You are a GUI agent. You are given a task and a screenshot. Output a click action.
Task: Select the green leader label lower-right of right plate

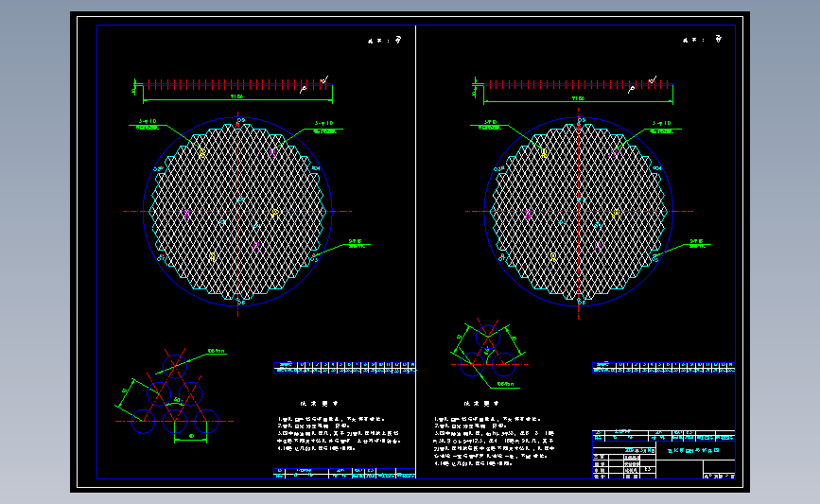tap(697, 244)
